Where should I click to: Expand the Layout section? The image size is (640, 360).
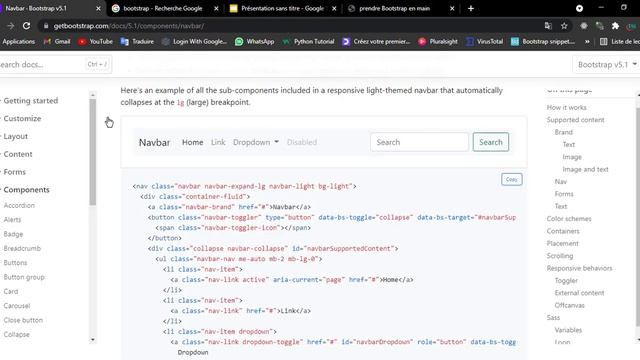pyautogui.click(x=16, y=136)
